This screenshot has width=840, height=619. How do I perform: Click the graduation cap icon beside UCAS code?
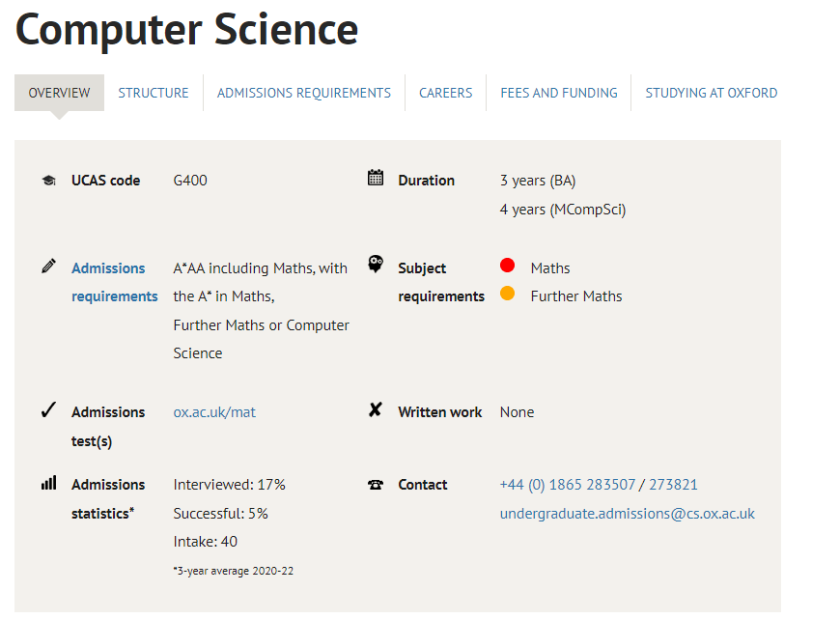[49, 181]
